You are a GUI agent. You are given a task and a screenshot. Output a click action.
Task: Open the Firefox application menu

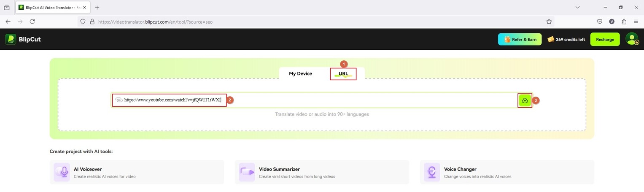636,22
